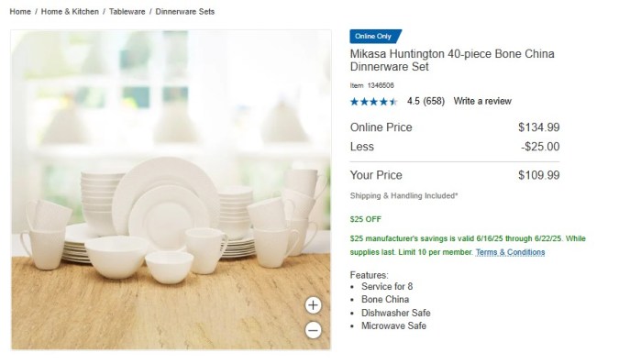Click the dinnerware product image

click(x=171, y=190)
